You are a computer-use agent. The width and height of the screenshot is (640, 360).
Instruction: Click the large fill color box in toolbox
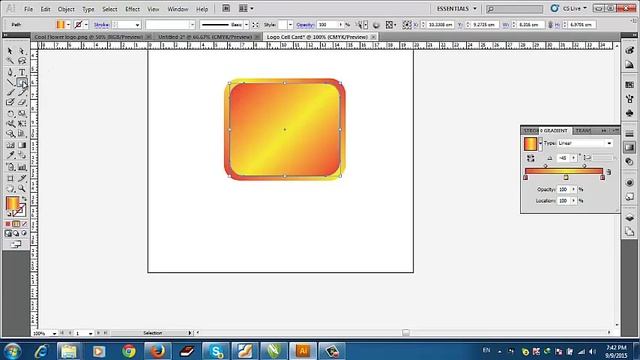pyautogui.click(x=12, y=203)
